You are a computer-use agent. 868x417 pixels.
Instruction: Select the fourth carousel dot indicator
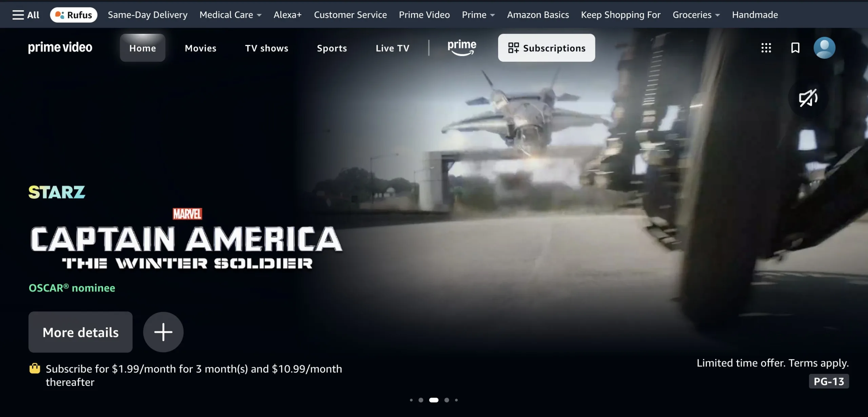pos(447,400)
